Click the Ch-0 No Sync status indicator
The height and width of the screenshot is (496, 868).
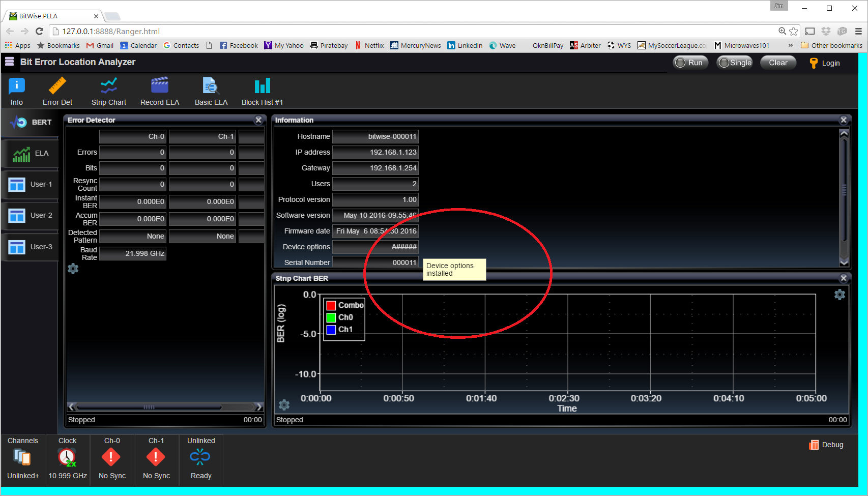point(111,458)
